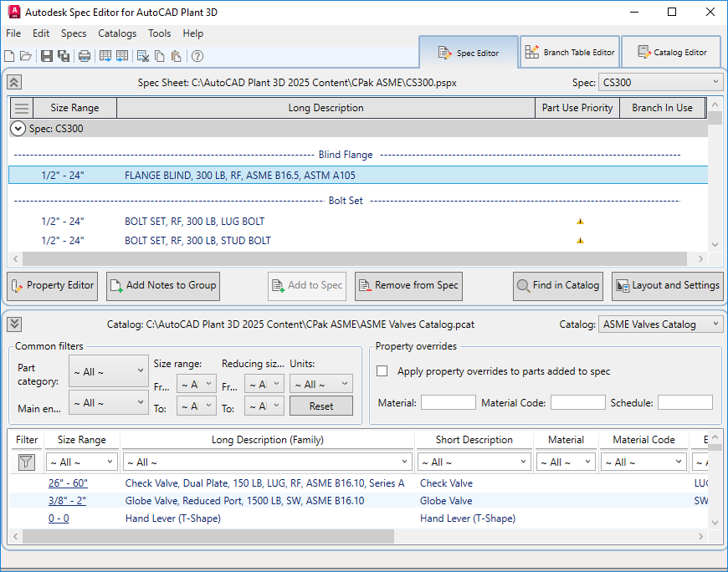Click the Remove from Spec button
This screenshot has width=728, height=572.
coord(408,286)
